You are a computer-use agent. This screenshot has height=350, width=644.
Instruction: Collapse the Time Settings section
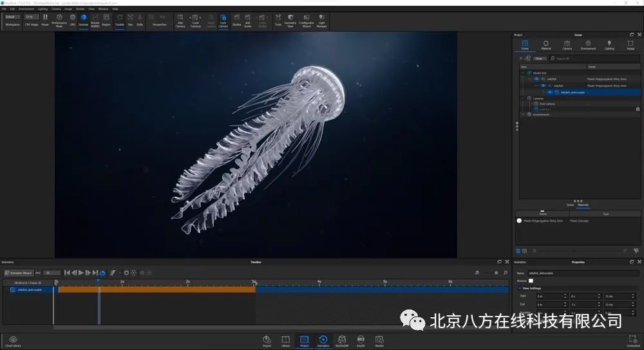tap(520, 288)
